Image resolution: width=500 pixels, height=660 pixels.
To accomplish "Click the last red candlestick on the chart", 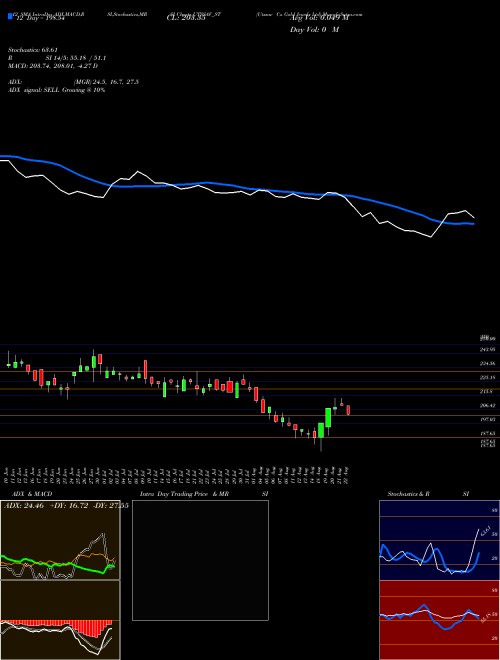I will pyautogui.click(x=348, y=410).
